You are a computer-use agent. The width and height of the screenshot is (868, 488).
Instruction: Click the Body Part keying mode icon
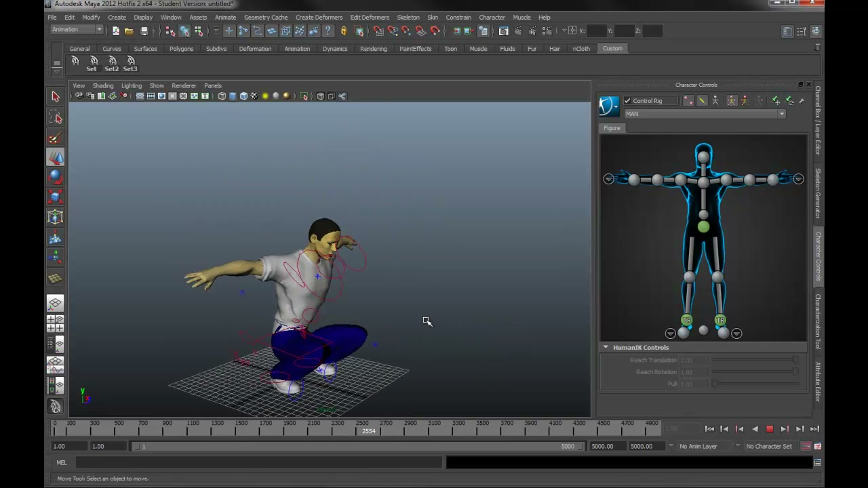pos(745,100)
